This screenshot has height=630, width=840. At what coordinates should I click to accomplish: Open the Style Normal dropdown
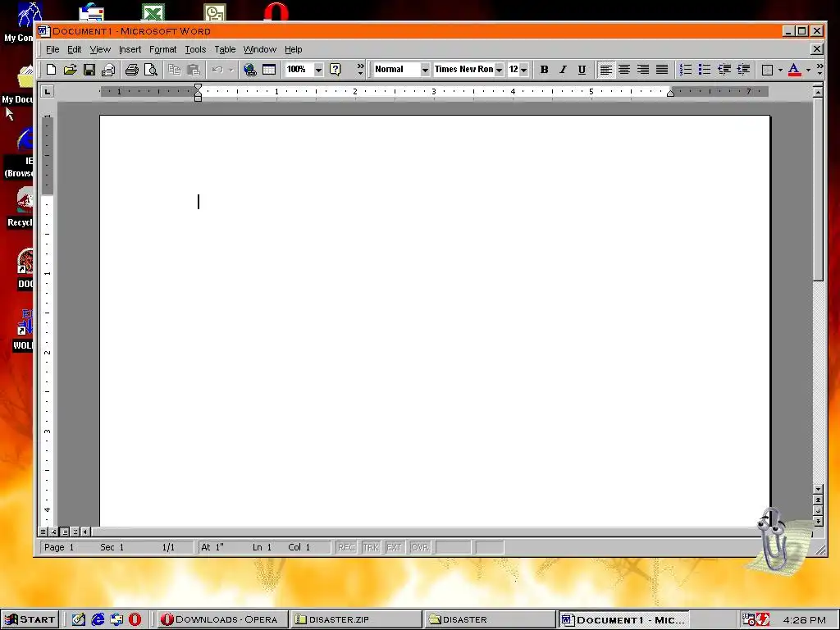point(425,70)
